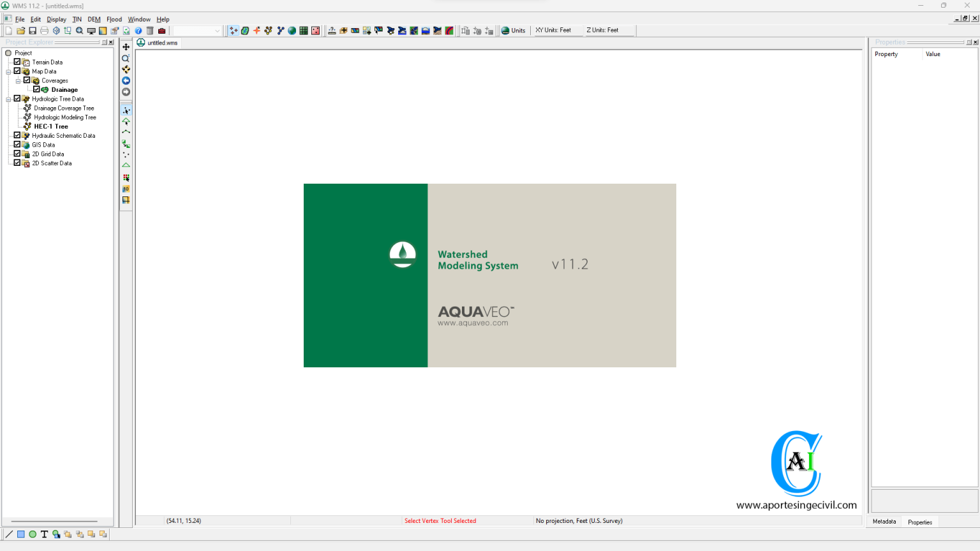980x551 pixels.
Task: Switch to the Metadata tab
Action: click(884, 522)
